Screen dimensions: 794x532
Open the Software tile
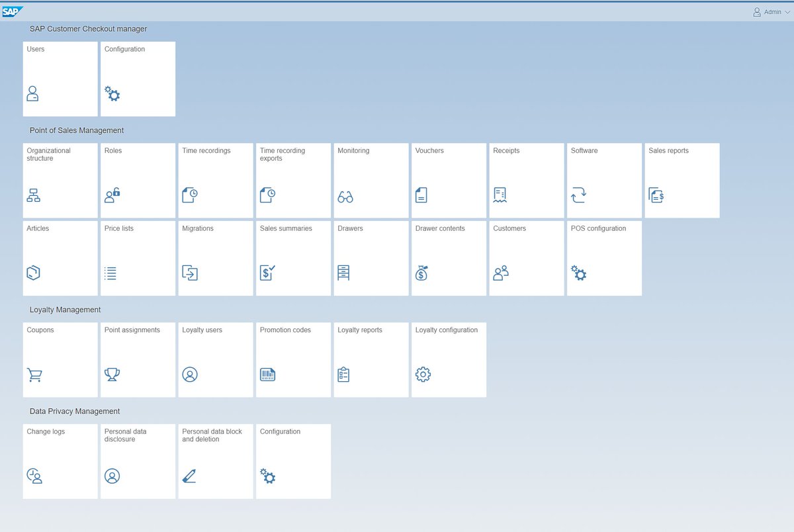605,181
